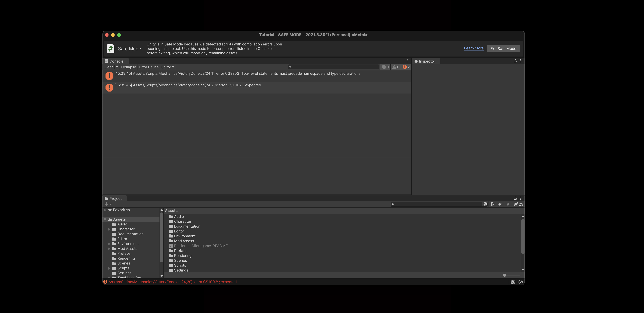
Task: Click the debugger bug icon in status bar
Action: [x=513, y=282]
